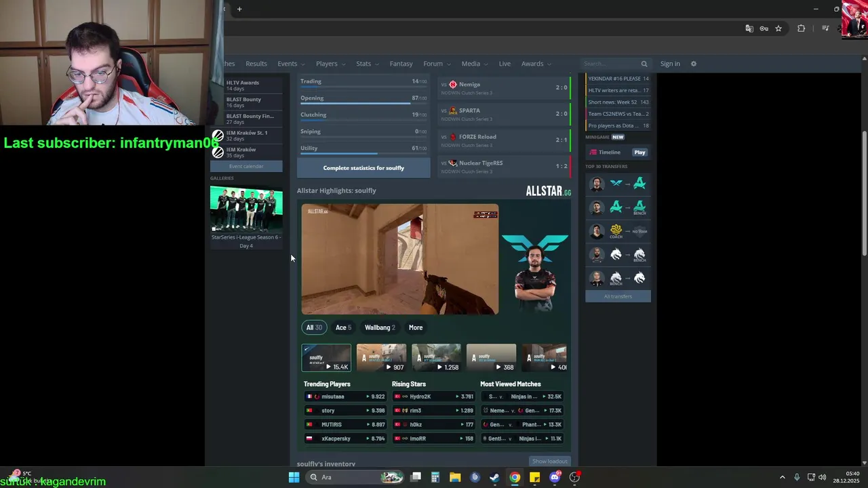This screenshot has height=488, width=868.
Task: Play the 907 views highlight thumbnail
Action: (x=381, y=358)
